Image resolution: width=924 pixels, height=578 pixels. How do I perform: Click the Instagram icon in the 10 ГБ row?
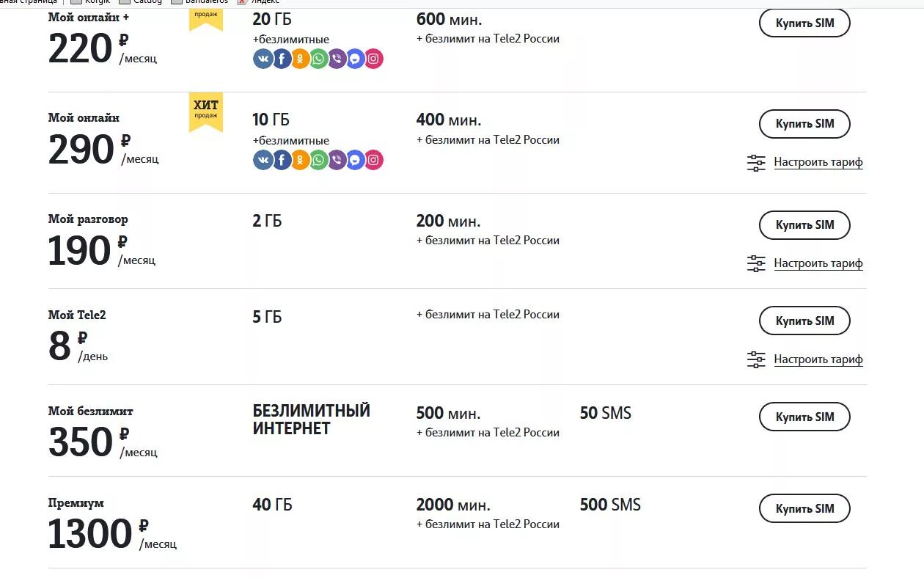pos(373,160)
